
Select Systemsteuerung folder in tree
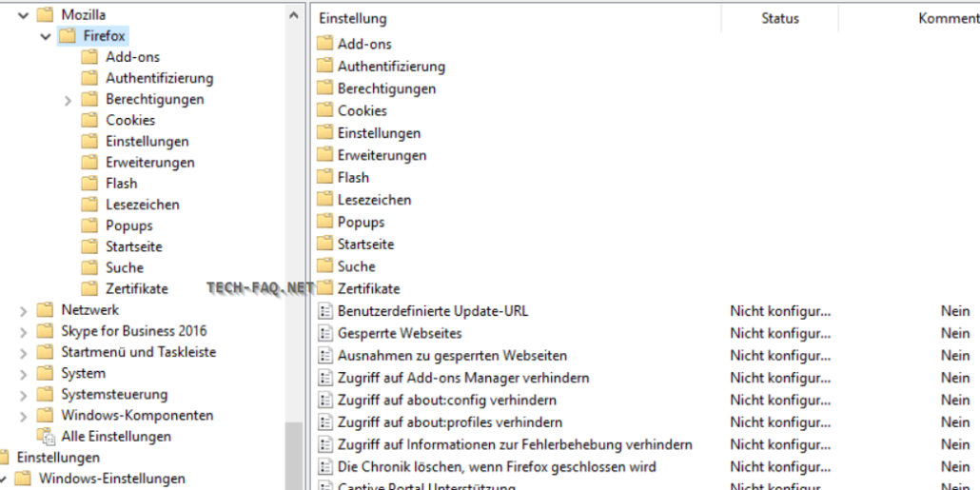(x=114, y=394)
